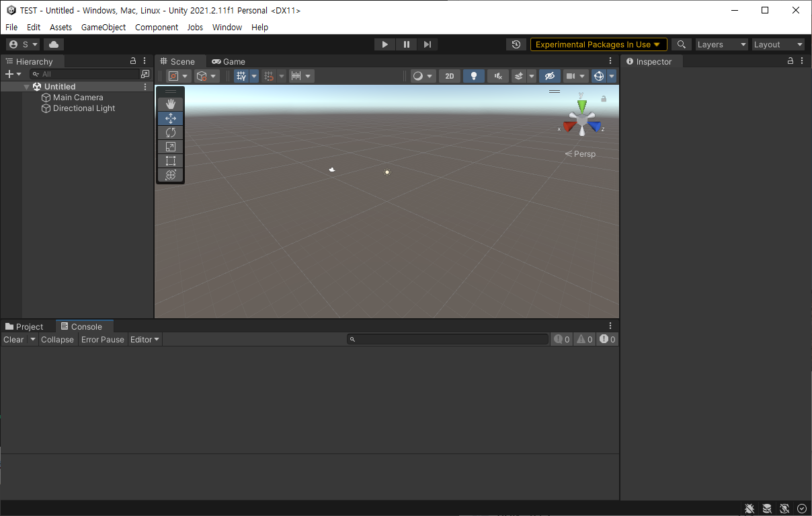Open the Untitled scene row options menu

(x=145, y=87)
